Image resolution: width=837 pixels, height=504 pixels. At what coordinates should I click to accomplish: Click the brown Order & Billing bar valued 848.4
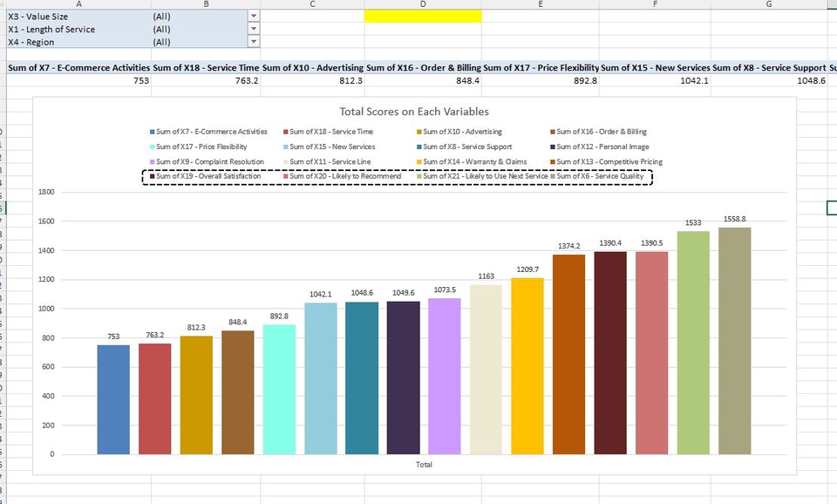pos(237,392)
